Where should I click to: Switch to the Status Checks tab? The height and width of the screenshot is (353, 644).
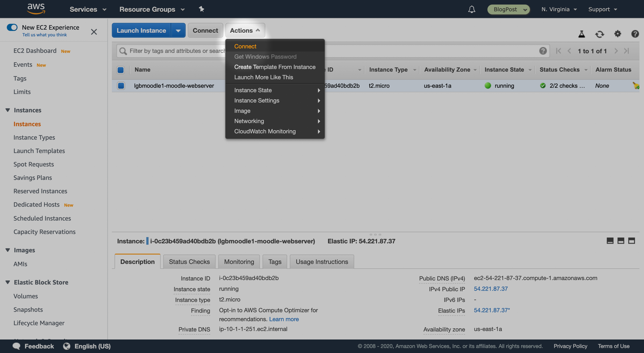(189, 262)
